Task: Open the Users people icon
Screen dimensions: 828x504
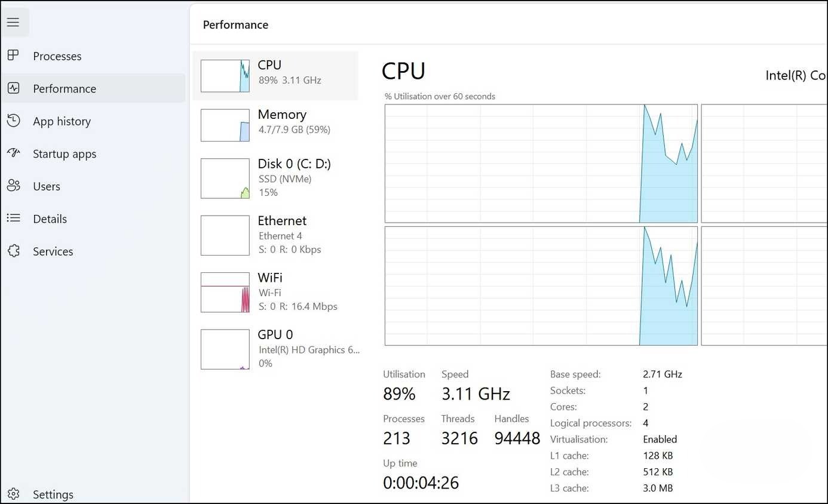Action: click(x=13, y=186)
